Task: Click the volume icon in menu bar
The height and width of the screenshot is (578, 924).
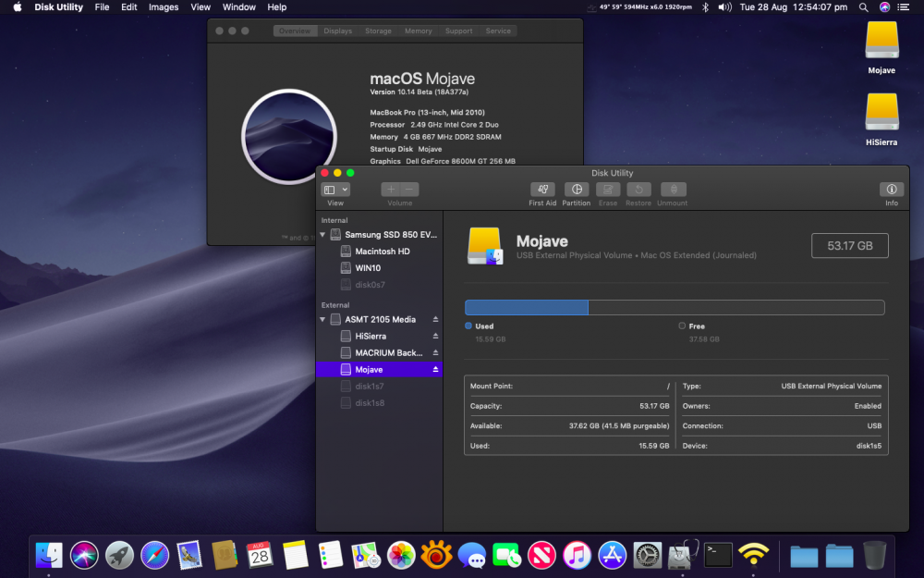Action: [724, 7]
